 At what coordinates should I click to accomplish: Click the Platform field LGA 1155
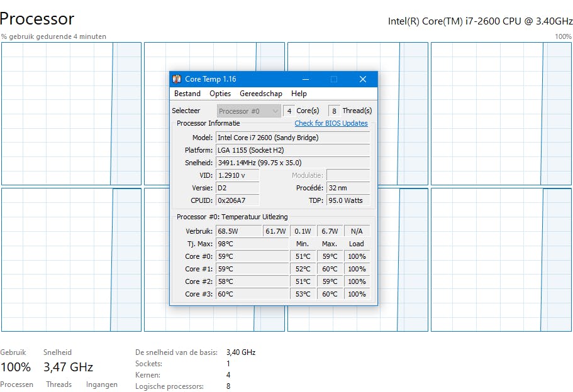pyautogui.click(x=292, y=150)
